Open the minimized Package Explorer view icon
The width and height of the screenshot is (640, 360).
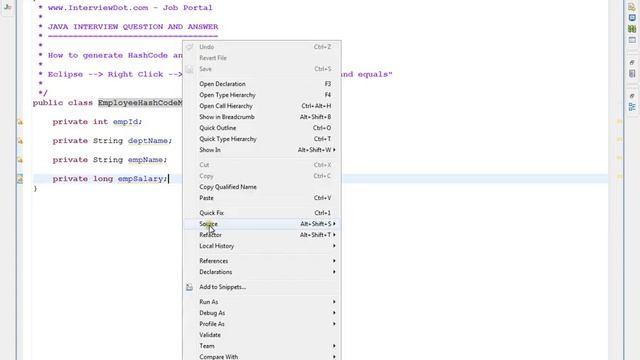coord(7,7)
